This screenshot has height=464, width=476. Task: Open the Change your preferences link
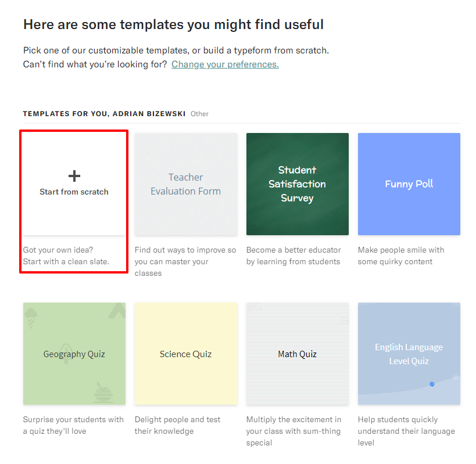225,64
